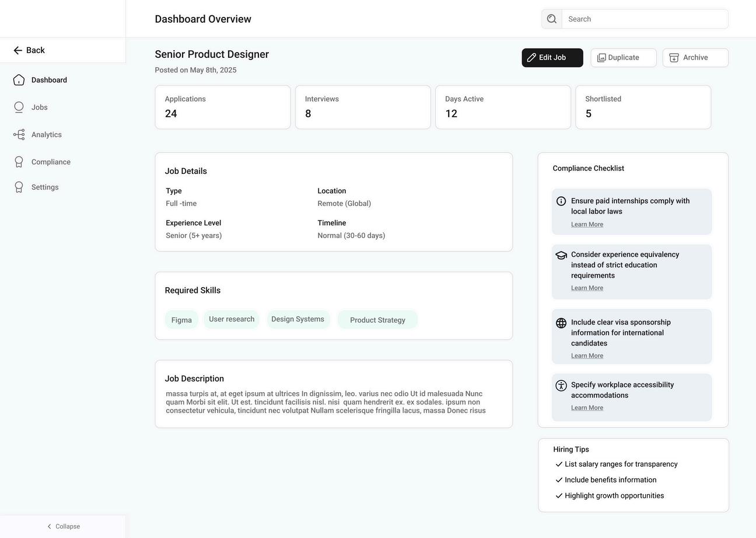Image resolution: width=756 pixels, height=538 pixels.
Task: Open Jobs in the sidebar
Action: [39, 107]
